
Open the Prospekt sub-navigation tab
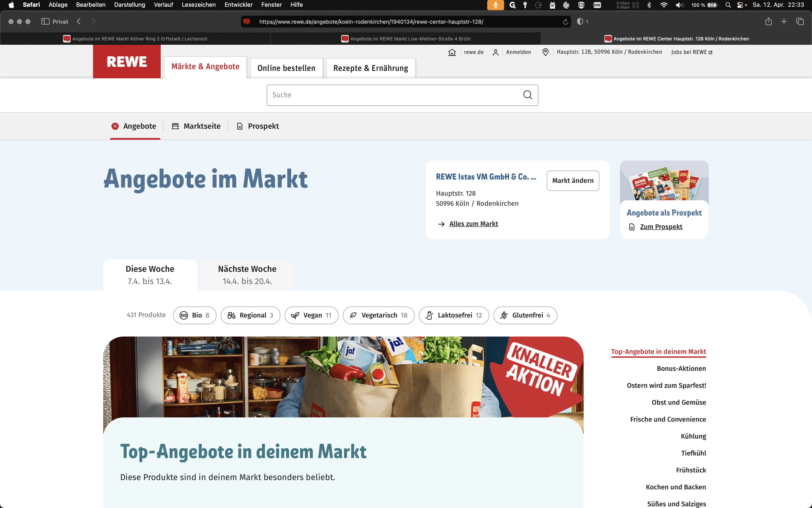258,126
